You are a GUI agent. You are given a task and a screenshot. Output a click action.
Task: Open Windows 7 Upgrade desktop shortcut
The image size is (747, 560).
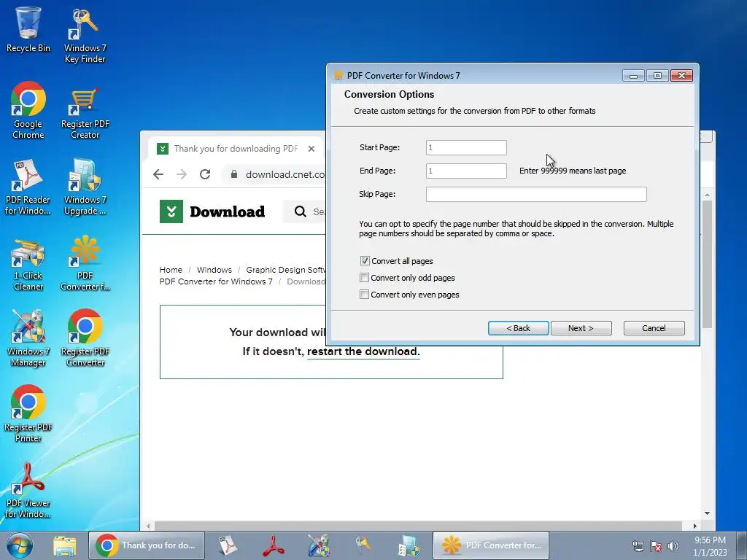point(85,187)
